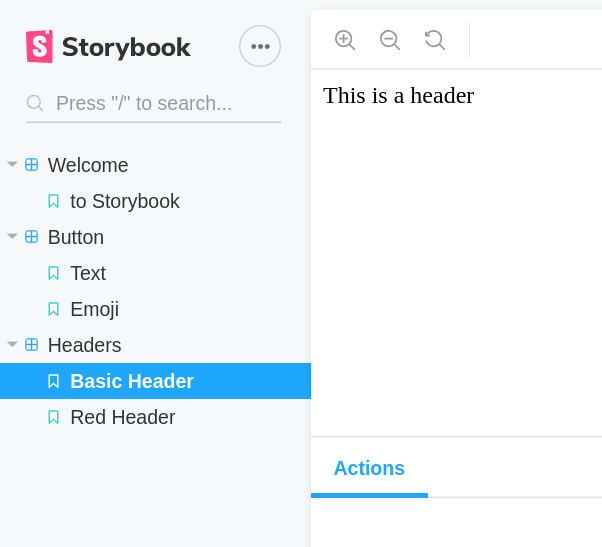Click the Headers component grid icon
Screen dimensions: 602x547
pyautogui.click(x=31, y=344)
